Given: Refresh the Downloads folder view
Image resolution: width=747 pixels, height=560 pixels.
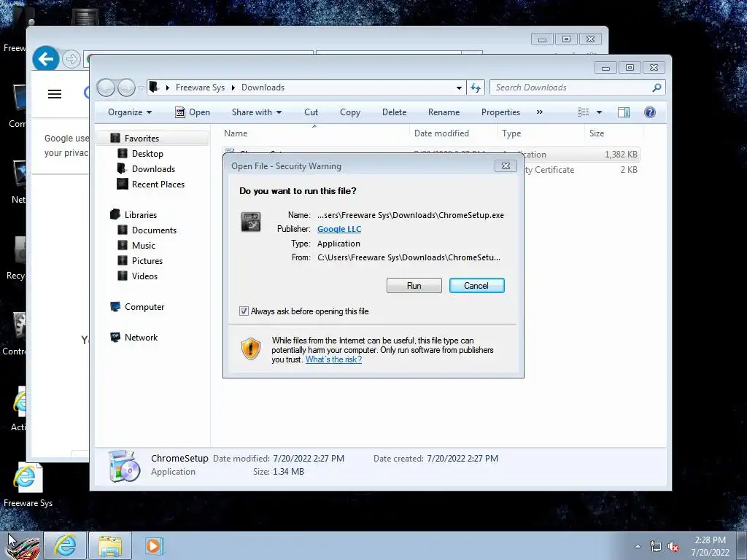Looking at the screenshot, I should point(476,87).
